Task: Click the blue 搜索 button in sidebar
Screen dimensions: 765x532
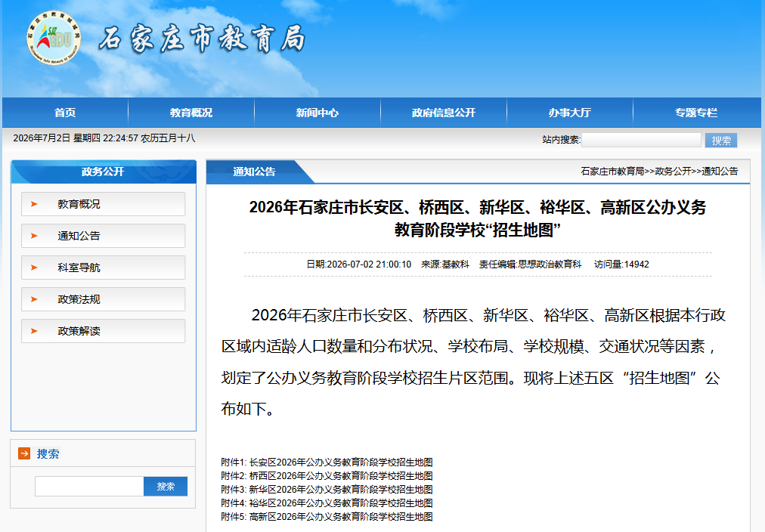Action: (x=166, y=486)
